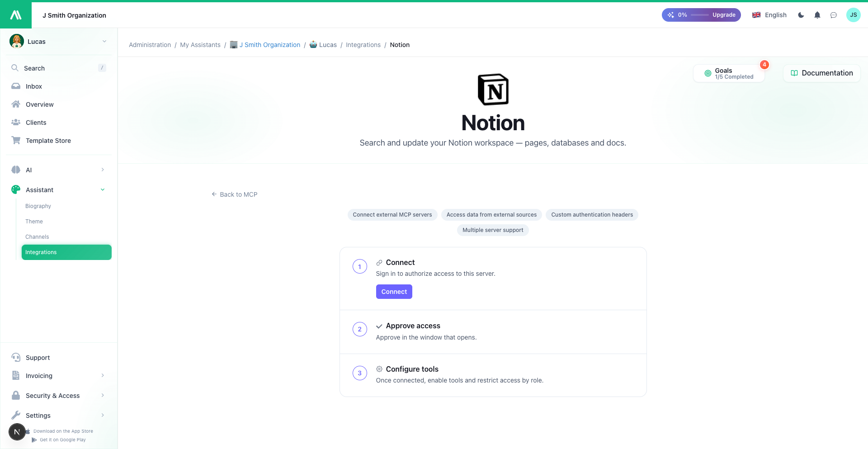This screenshot has height=449, width=868.
Task: Click the app logo in top-left corner
Action: click(x=16, y=15)
